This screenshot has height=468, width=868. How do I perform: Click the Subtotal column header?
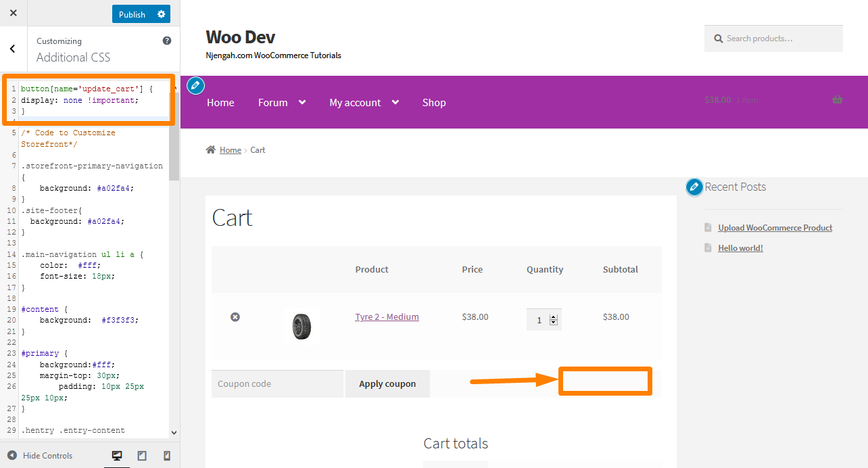(x=621, y=269)
